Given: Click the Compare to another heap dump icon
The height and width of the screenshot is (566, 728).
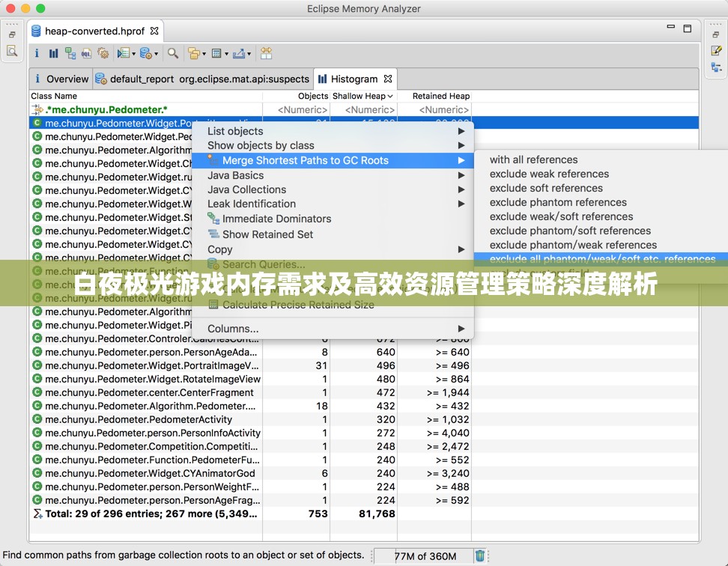Looking at the screenshot, I should point(266,53).
